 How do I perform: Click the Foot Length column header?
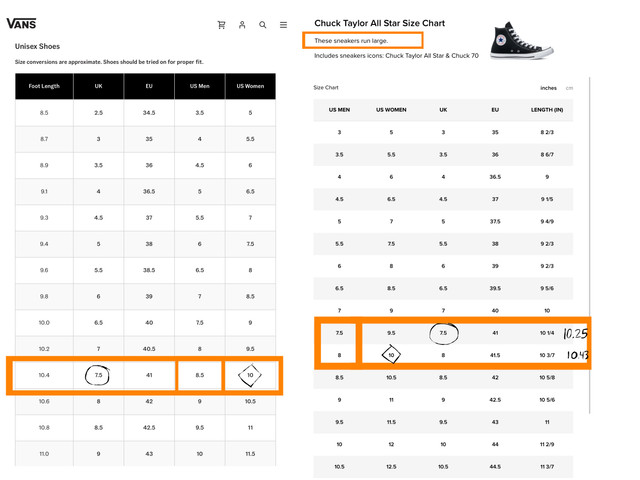[x=44, y=86]
